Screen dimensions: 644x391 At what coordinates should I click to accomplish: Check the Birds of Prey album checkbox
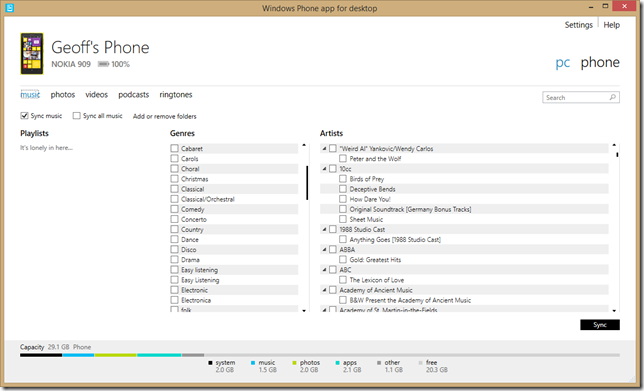click(343, 179)
